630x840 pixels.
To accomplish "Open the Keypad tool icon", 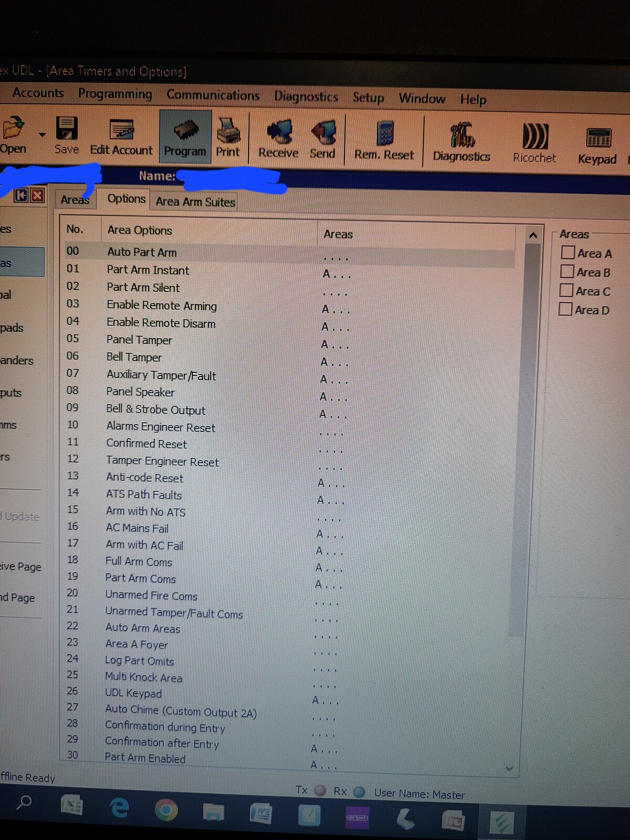I will click(x=597, y=140).
